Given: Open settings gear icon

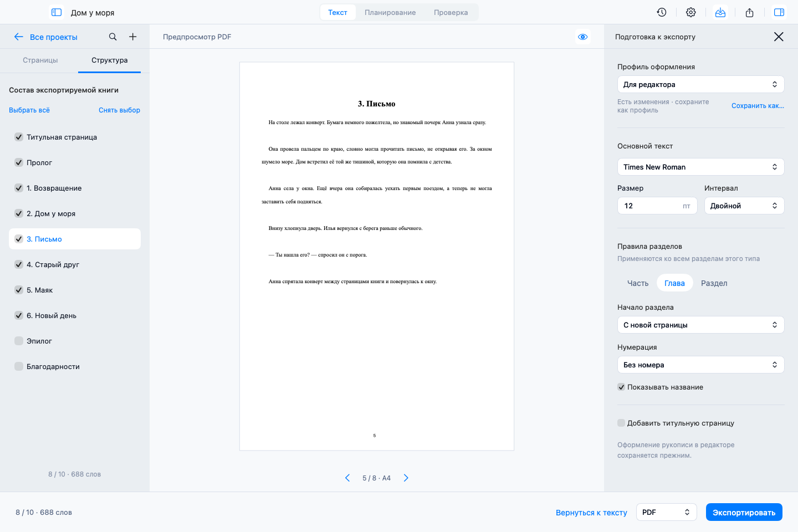Looking at the screenshot, I should tap(691, 12).
